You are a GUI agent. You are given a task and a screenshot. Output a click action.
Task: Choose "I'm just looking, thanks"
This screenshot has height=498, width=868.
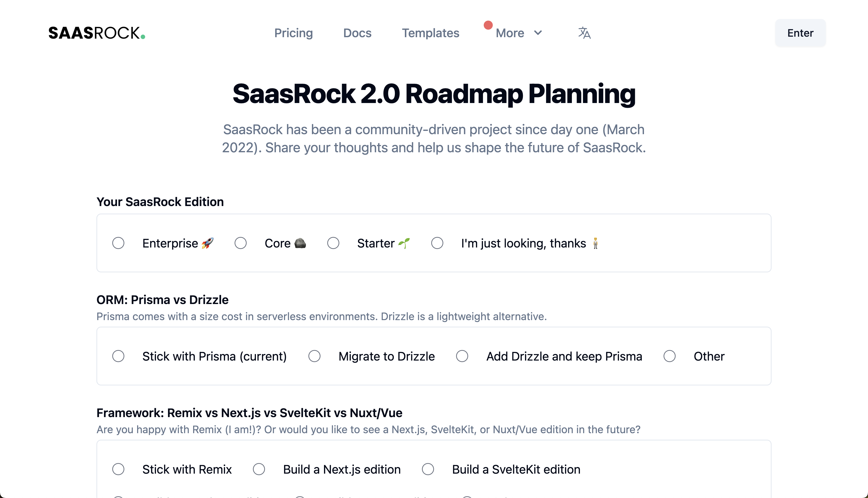coord(437,243)
